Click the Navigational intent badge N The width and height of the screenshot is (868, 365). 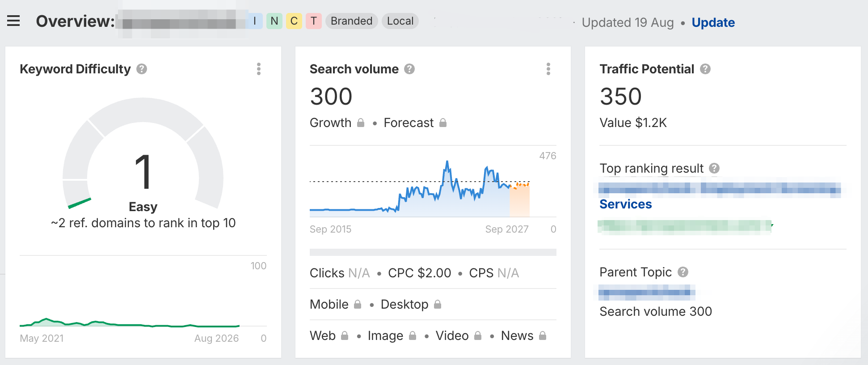274,21
